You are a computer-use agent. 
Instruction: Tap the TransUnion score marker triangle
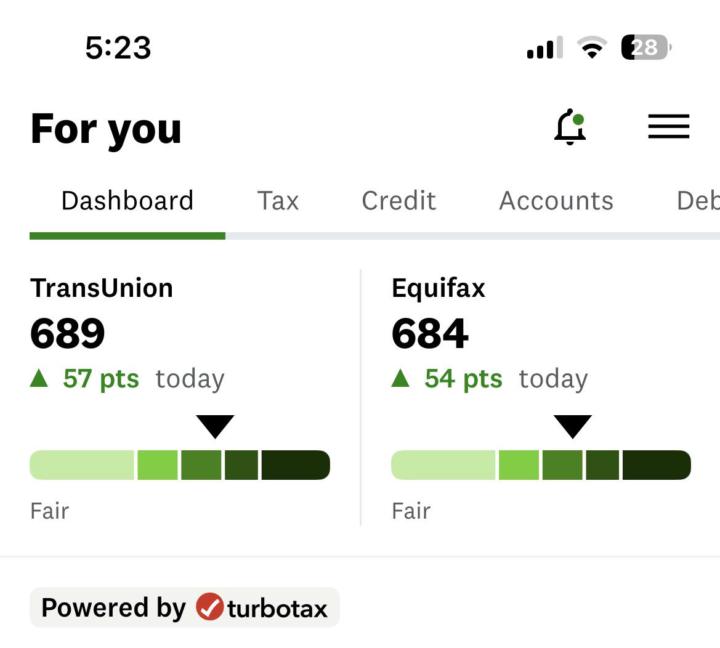[x=215, y=427]
